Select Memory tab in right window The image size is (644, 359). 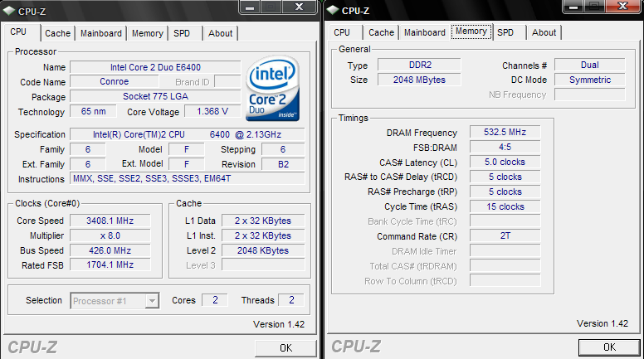(x=471, y=32)
